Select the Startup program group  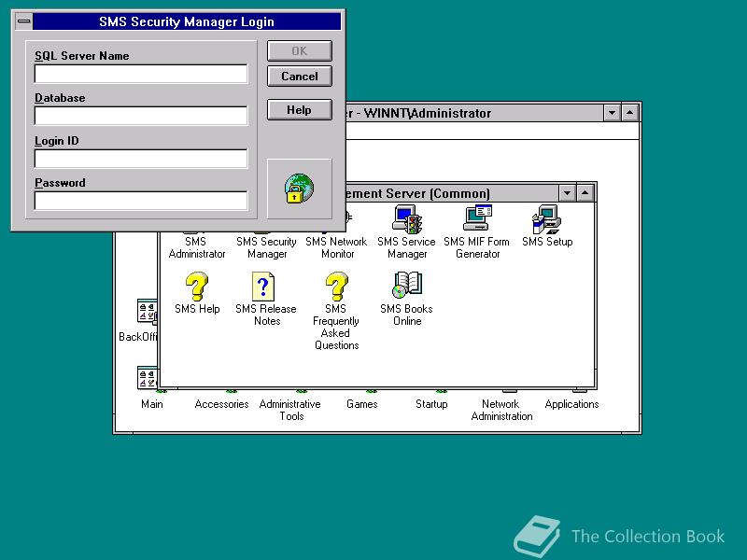pos(431,404)
